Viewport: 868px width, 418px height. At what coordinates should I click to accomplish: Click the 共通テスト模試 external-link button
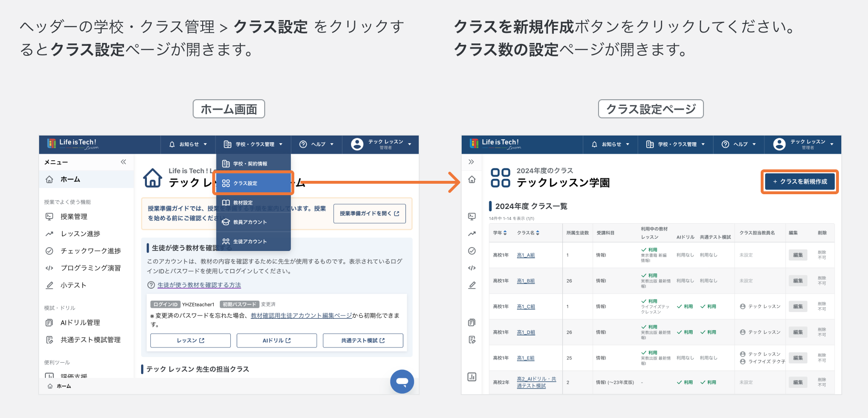point(363,340)
